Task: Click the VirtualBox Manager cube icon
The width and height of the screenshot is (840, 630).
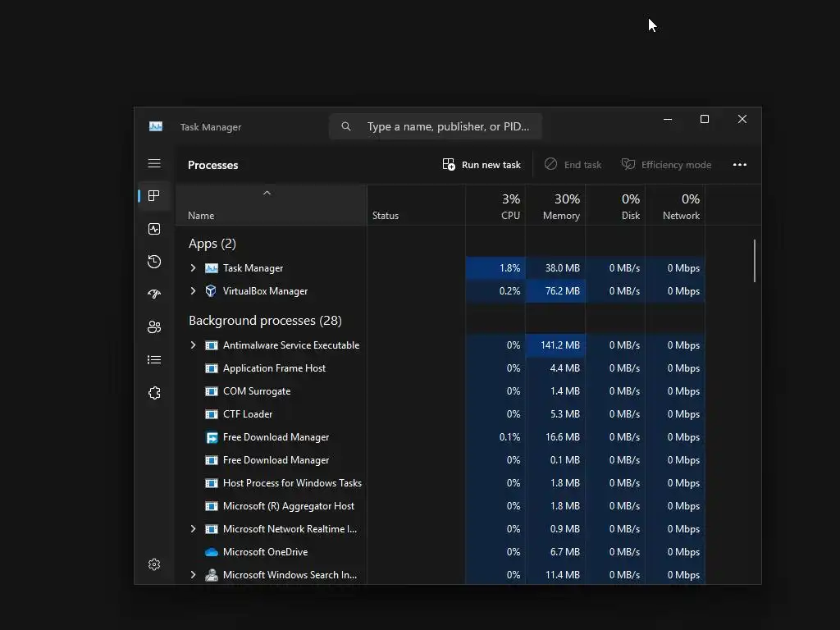Action: point(211,291)
